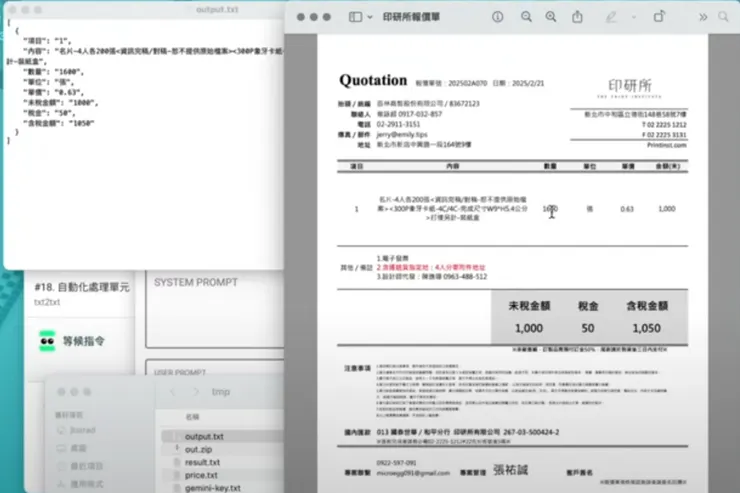This screenshot has height=493, width=740.
Task: Open the search icon in Preview
Action: click(723, 17)
